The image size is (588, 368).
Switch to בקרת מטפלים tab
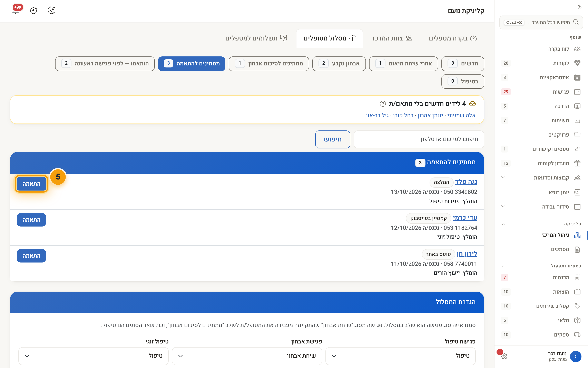coord(453,38)
